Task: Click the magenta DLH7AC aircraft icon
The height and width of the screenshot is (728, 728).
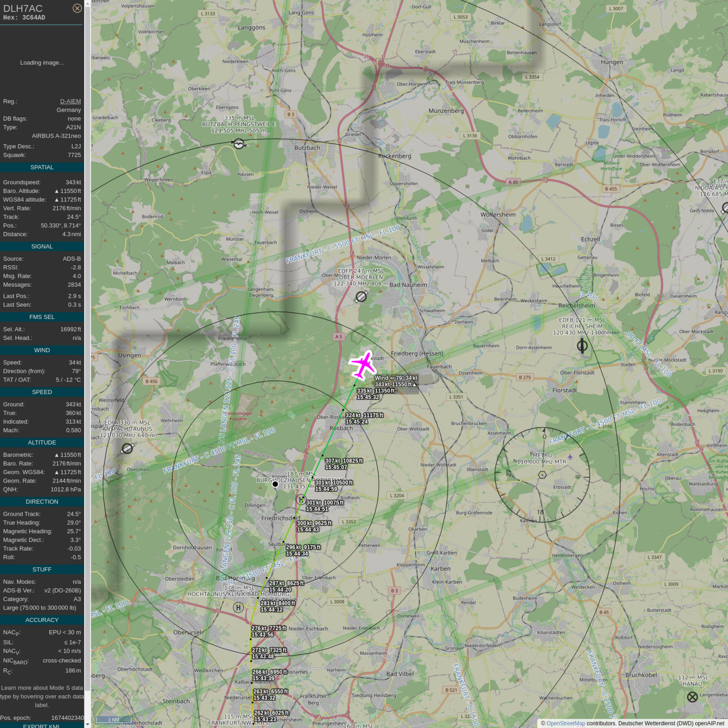Action: click(x=362, y=365)
